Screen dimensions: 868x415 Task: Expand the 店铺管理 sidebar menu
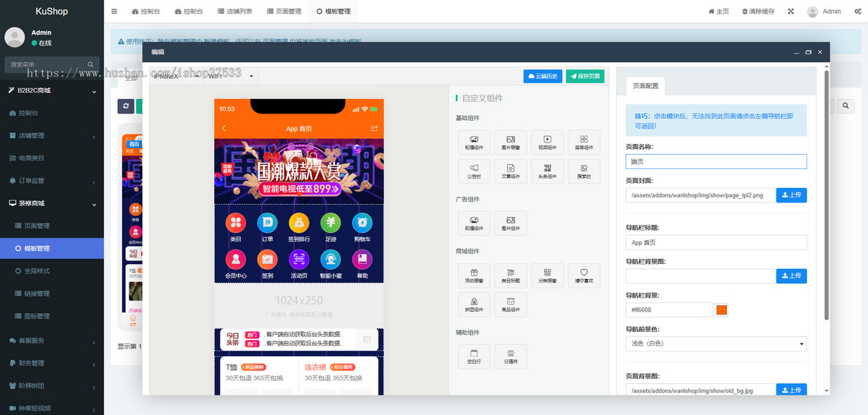point(52,135)
